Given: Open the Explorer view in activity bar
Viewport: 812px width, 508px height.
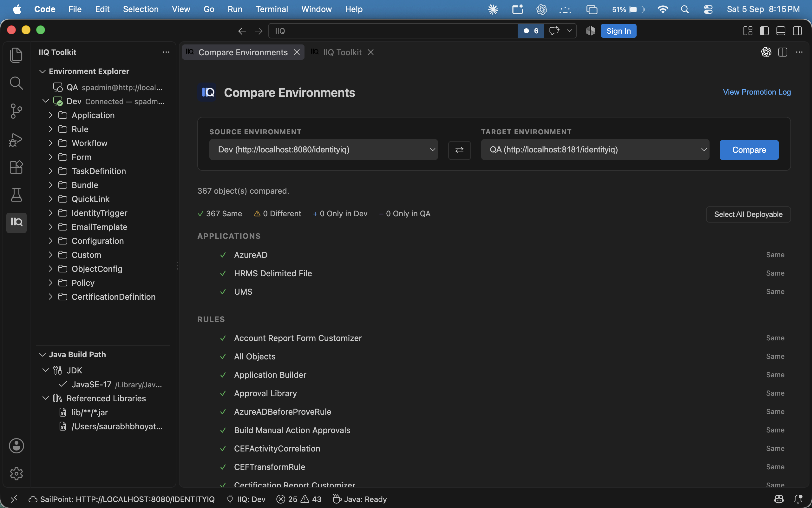Looking at the screenshot, I should click(x=16, y=55).
